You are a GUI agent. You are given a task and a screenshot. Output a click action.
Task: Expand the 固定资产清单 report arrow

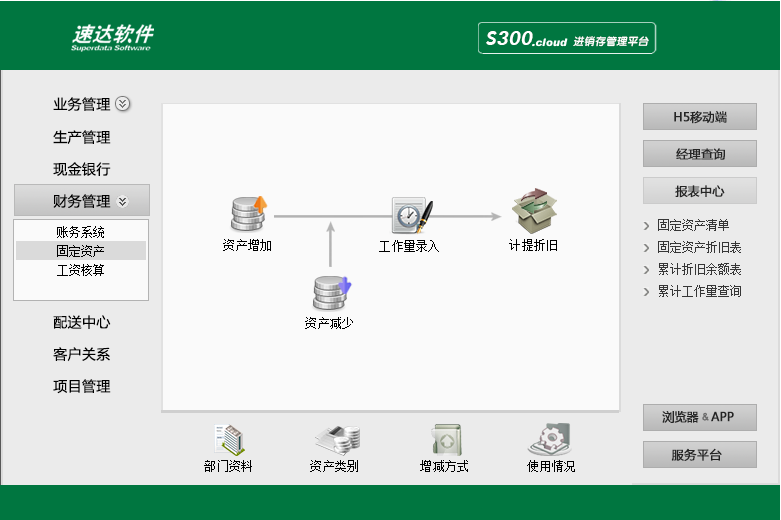[647, 226]
